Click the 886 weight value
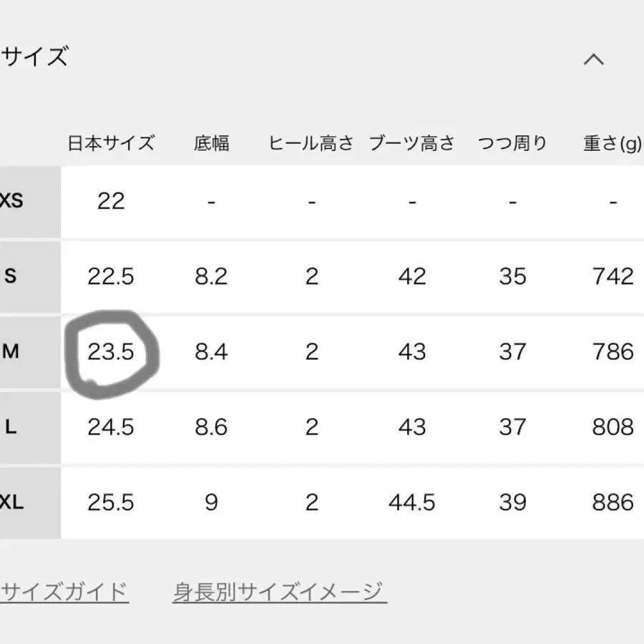This screenshot has height=644, width=644. pos(613,502)
